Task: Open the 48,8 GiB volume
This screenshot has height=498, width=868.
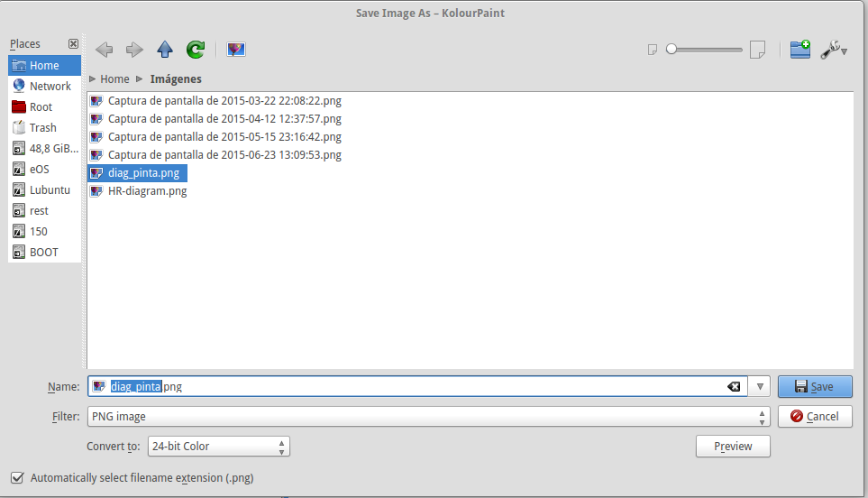Action: pyautogui.click(x=44, y=149)
